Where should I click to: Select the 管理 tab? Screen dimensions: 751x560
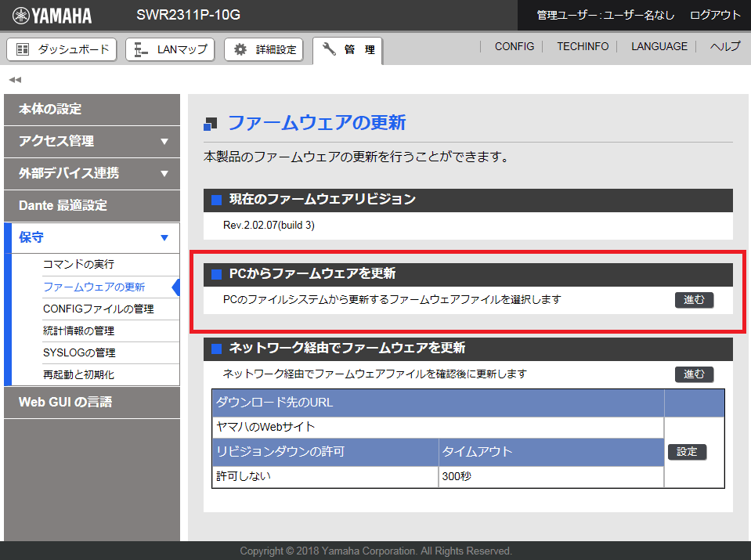[x=348, y=50]
